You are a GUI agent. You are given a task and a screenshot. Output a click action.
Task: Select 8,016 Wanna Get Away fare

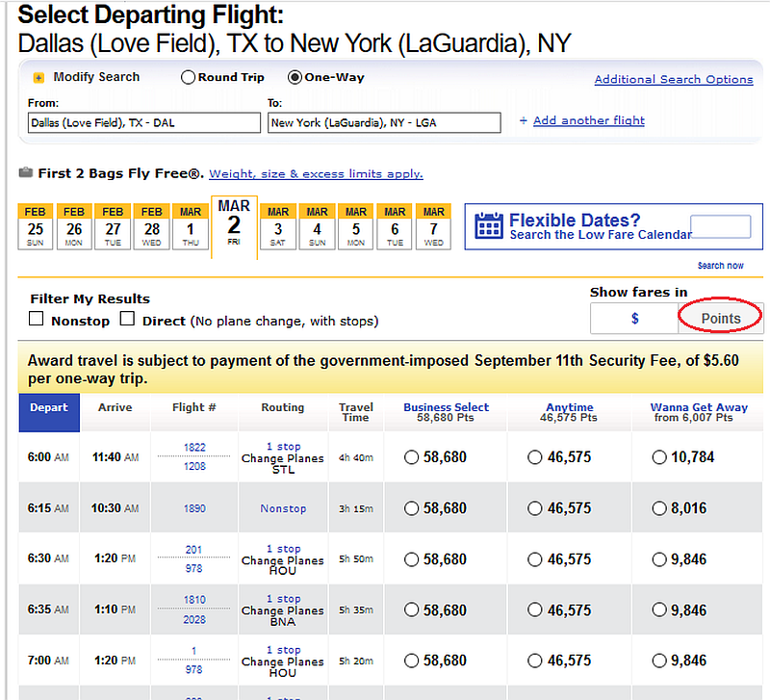pos(659,508)
